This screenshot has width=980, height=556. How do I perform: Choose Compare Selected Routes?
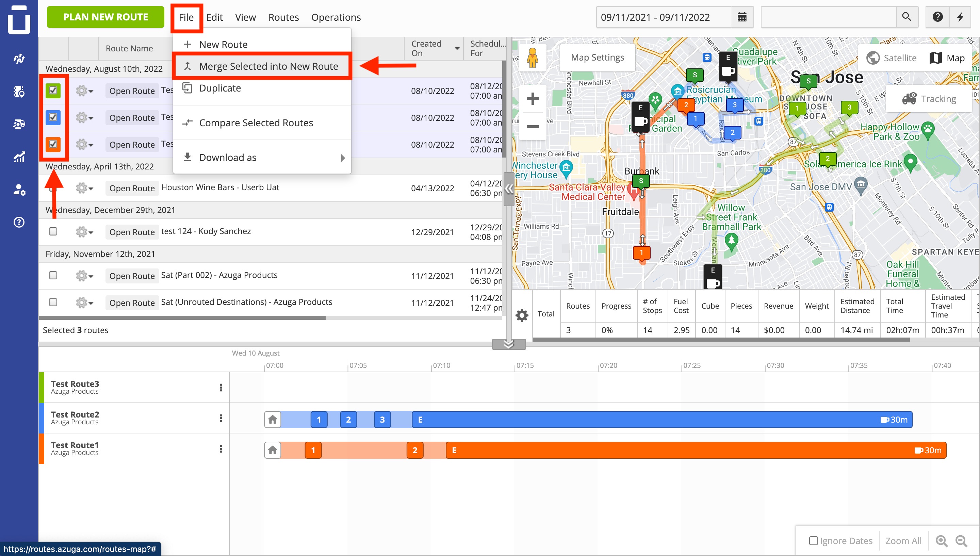coord(262,122)
